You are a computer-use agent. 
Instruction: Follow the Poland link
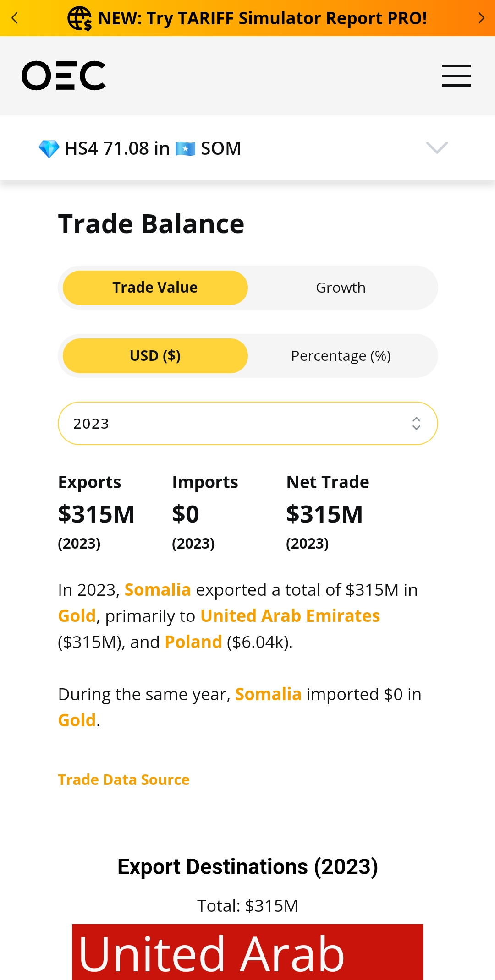coord(193,642)
